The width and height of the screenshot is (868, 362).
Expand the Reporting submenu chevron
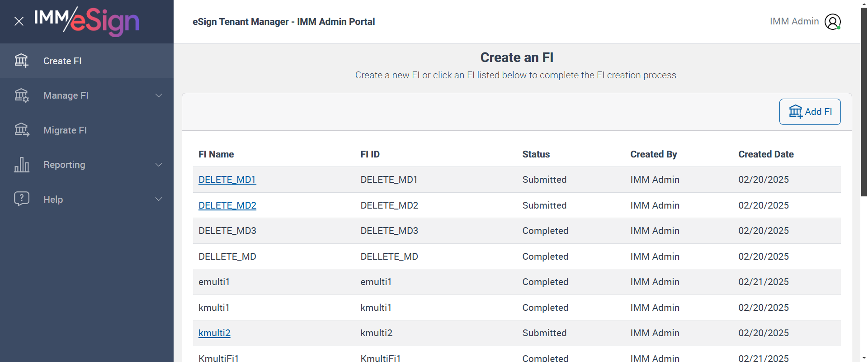(159, 165)
